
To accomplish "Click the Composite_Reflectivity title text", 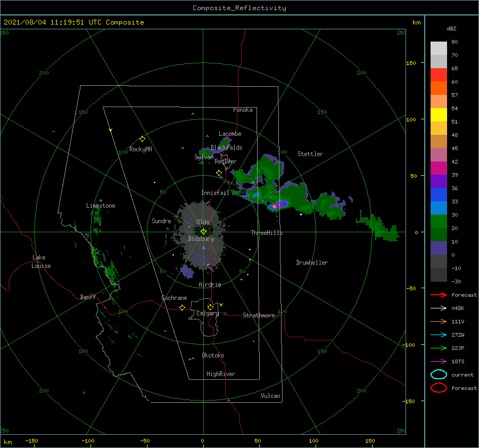I will [x=239, y=8].
